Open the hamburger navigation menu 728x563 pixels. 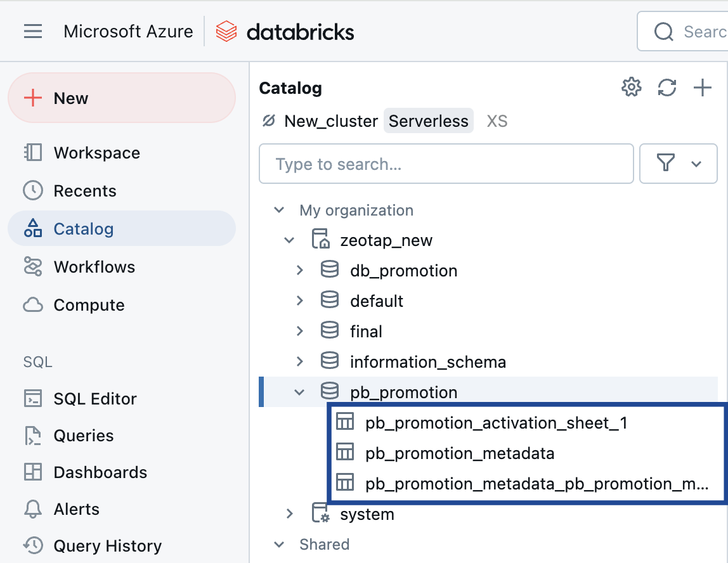point(33,31)
